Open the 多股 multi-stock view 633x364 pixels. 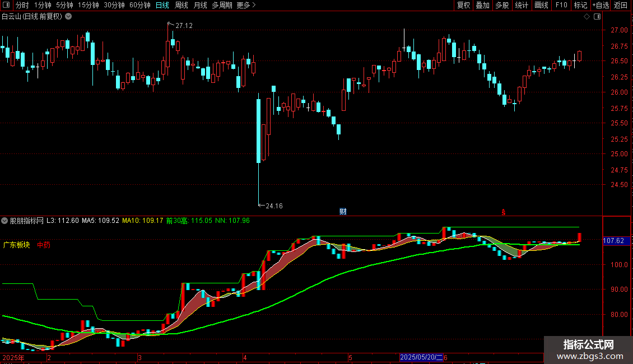(x=502, y=5)
